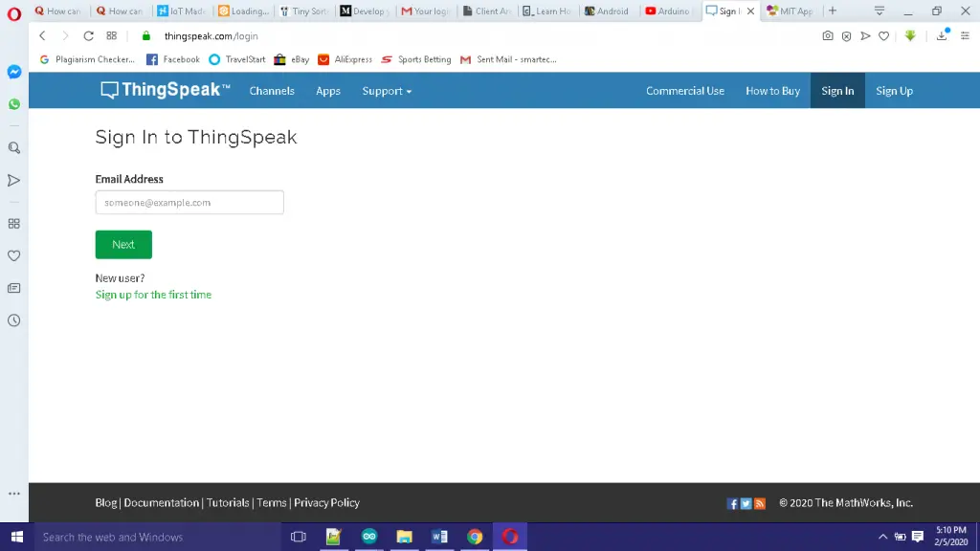Open the sidebar search icon
The width and height of the screenshot is (980, 551).
click(13, 148)
